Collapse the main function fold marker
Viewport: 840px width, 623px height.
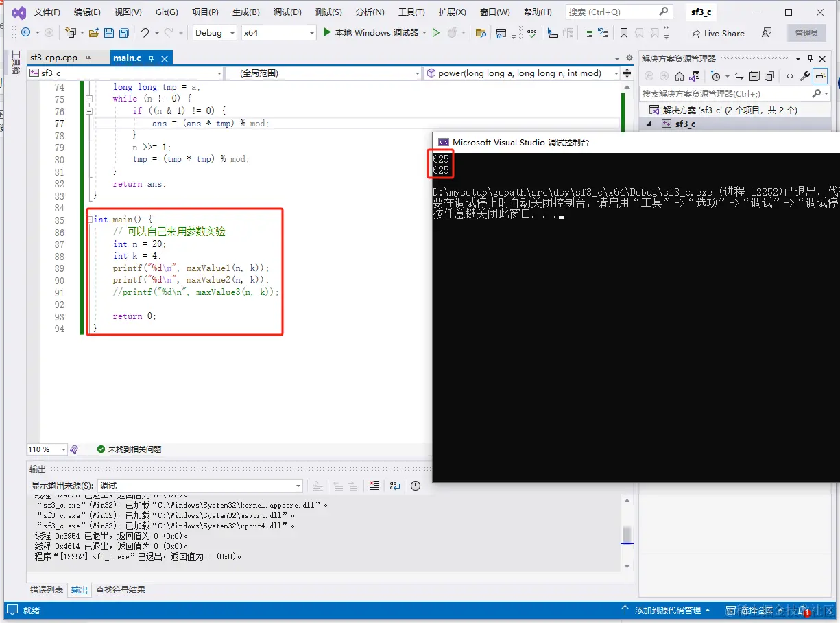88,220
